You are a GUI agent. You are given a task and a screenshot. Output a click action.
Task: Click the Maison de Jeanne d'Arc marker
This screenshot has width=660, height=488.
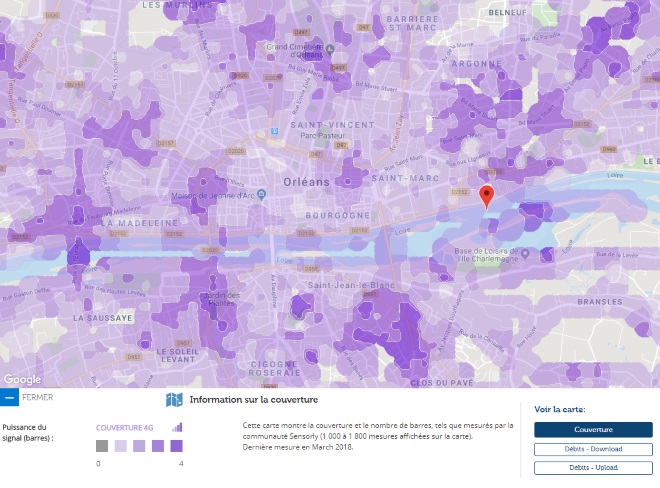coord(260,193)
